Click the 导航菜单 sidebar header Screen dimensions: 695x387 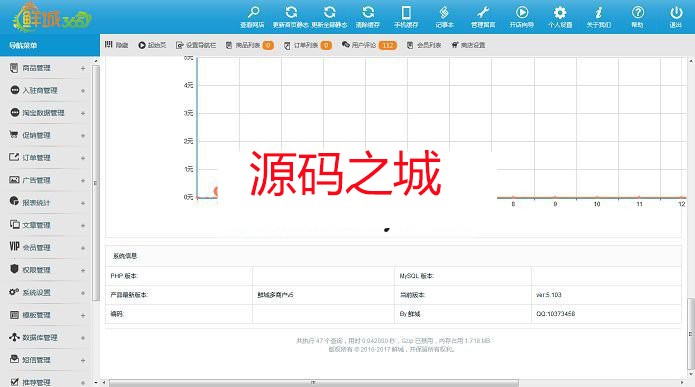point(50,45)
